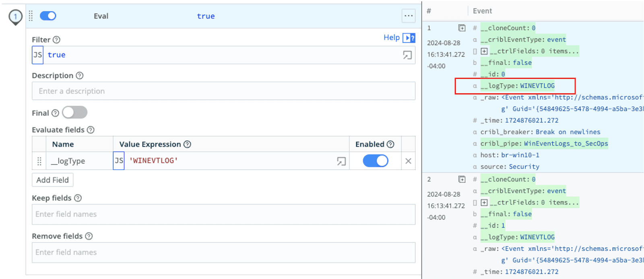Expand the Filter expression editor
The image size is (644, 279).
(x=407, y=55)
